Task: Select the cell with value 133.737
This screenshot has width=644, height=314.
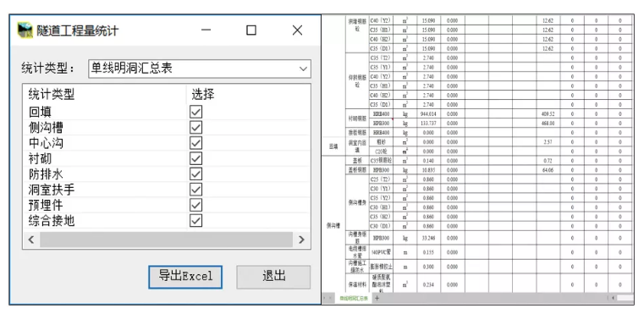Action: 429,124
